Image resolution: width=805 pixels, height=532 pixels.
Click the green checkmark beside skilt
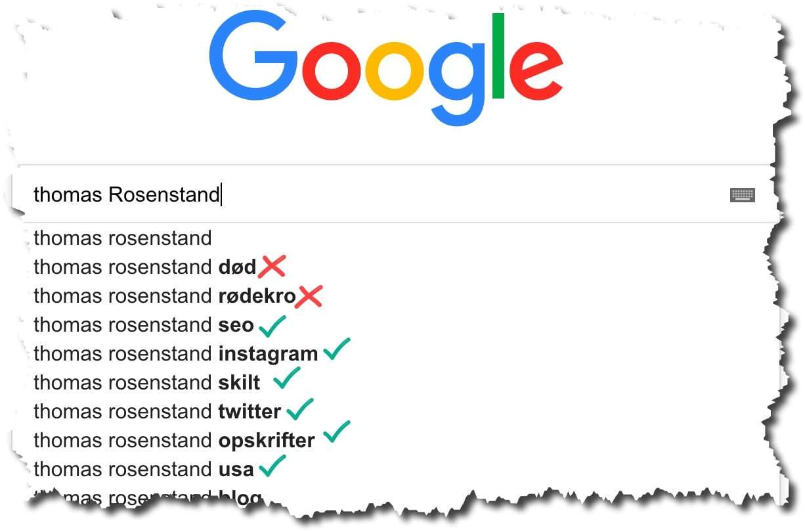(x=287, y=378)
